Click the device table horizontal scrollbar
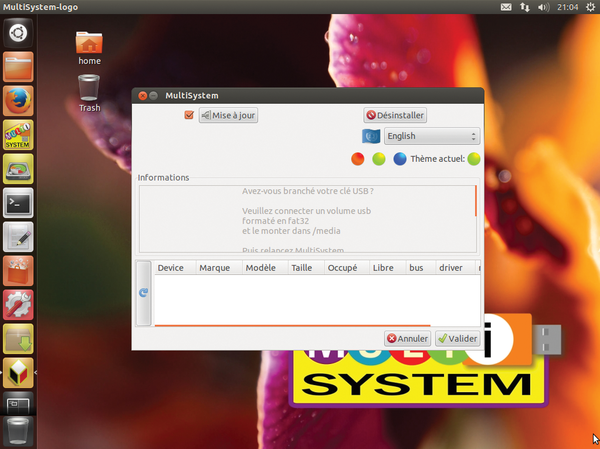600x449 pixels. 293,325
